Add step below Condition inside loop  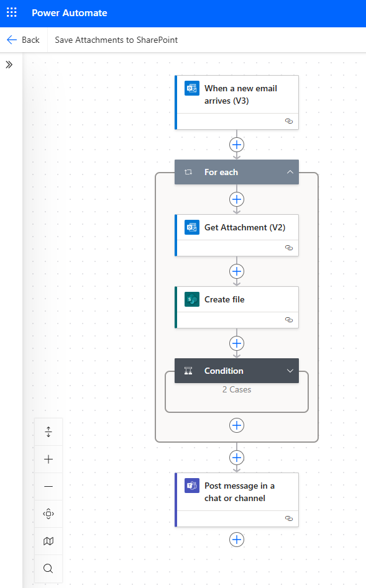pos(237,425)
